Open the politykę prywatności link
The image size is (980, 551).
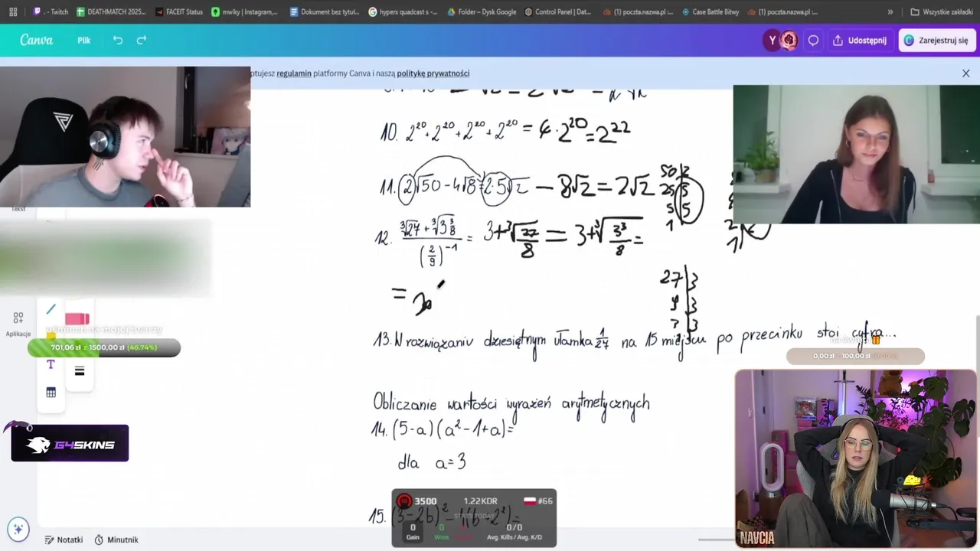pos(433,73)
